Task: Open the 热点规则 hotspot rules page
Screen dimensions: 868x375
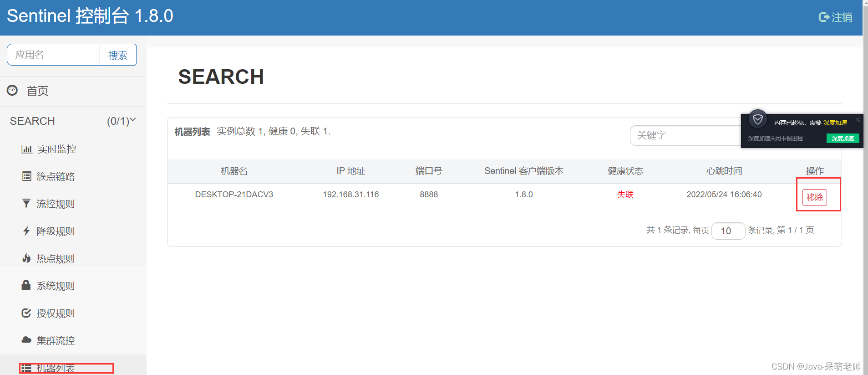Action: click(x=56, y=258)
